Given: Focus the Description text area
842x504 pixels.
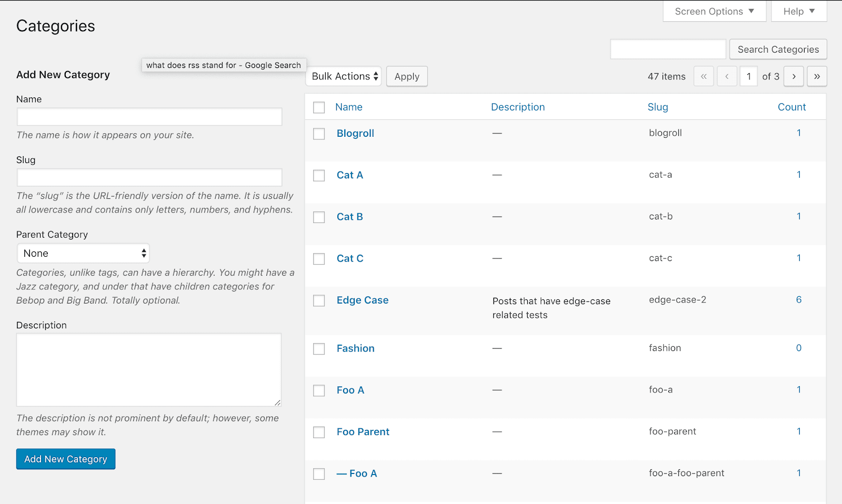Looking at the screenshot, I should coord(149,369).
